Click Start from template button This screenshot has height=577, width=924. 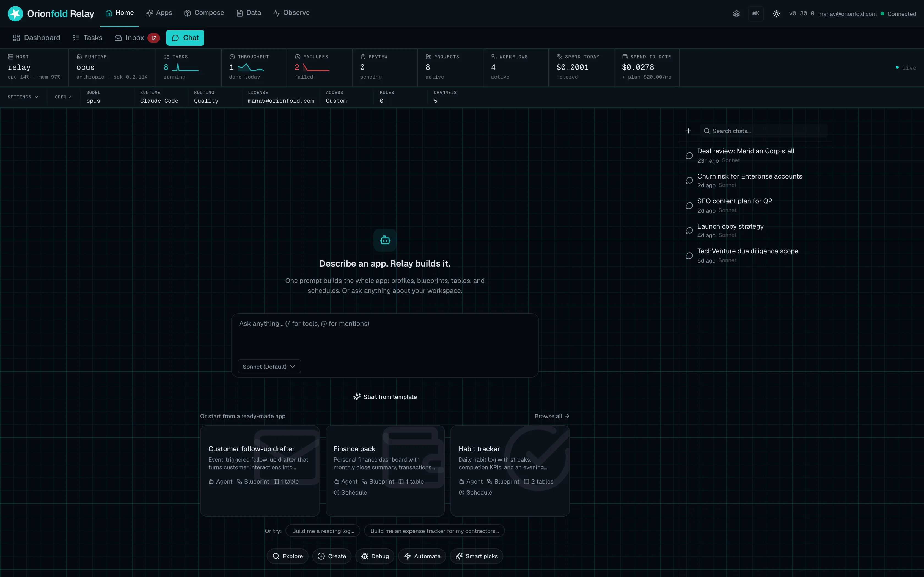click(385, 397)
